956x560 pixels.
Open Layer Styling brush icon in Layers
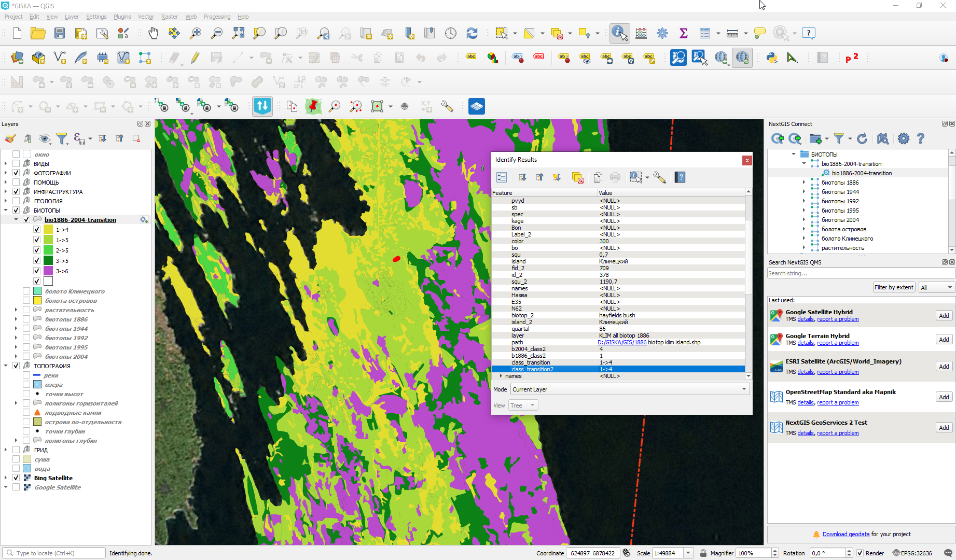[10, 138]
